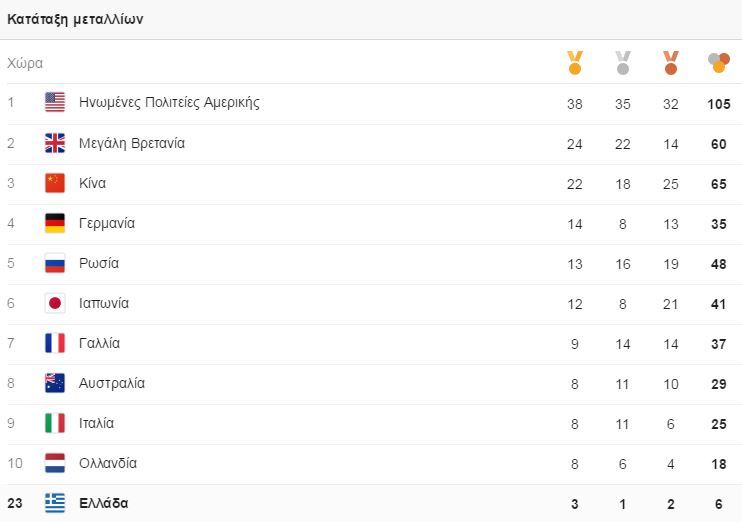Click the Germany flag icon

55,223
